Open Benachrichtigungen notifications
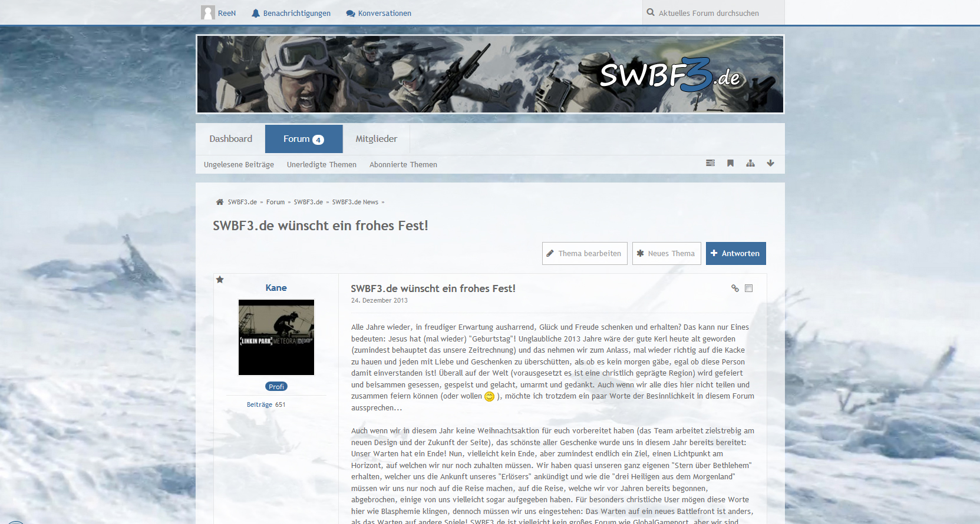 pyautogui.click(x=291, y=13)
